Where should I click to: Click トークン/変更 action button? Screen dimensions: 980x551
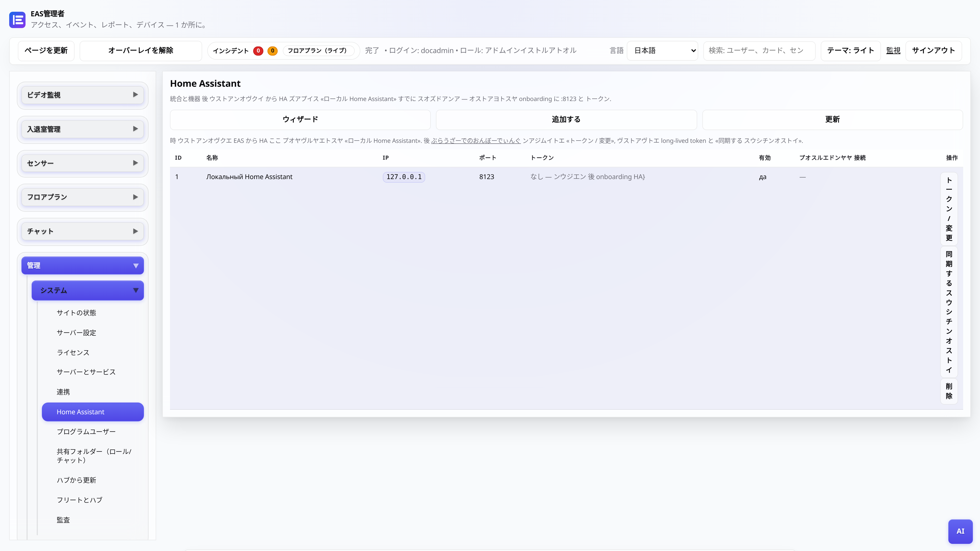pyautogui.click(x=949, y=209)
